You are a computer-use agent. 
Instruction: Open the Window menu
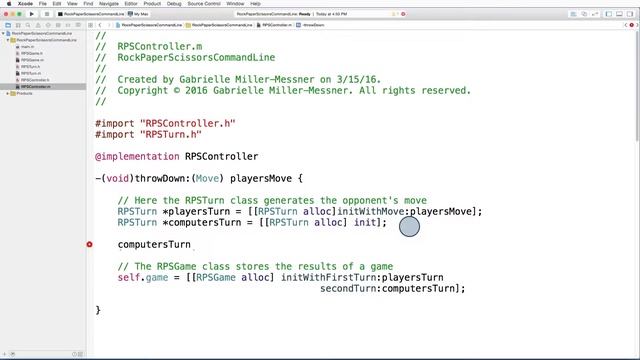[235, 4]
